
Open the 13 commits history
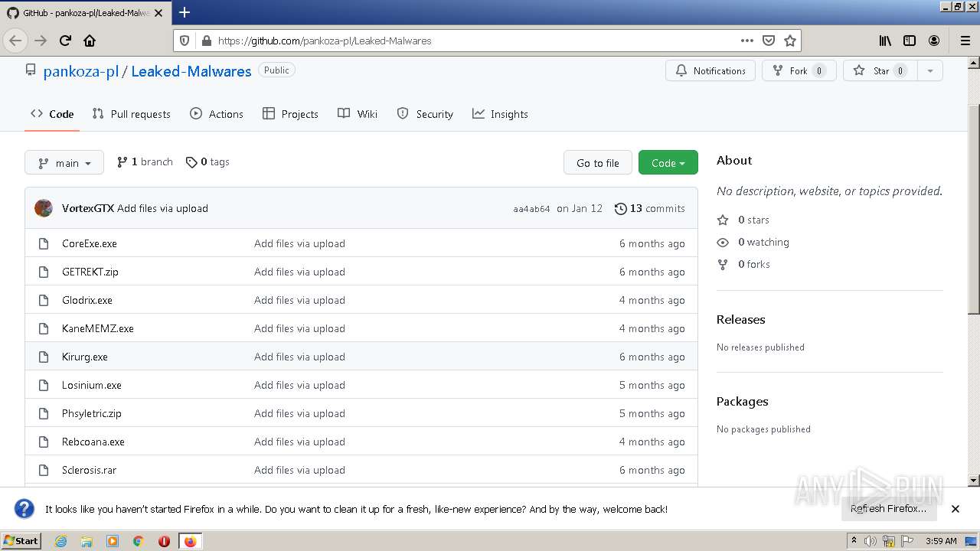(x=650, y=208)
